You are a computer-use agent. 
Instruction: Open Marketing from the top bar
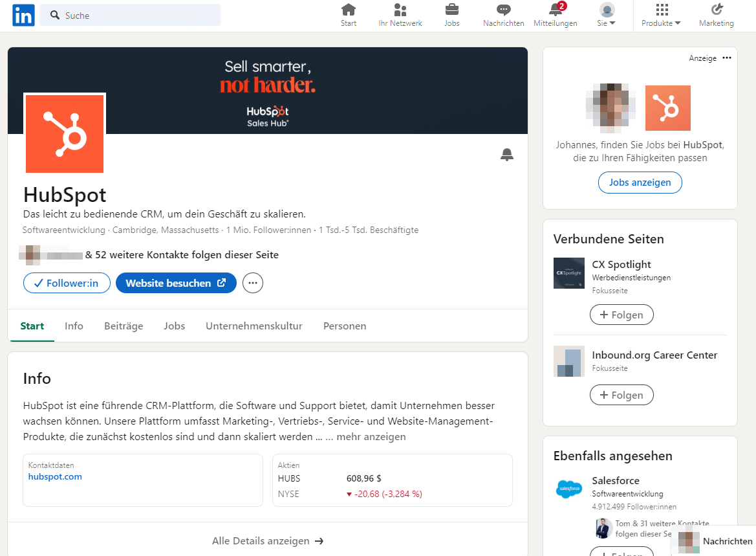(717, 16)
